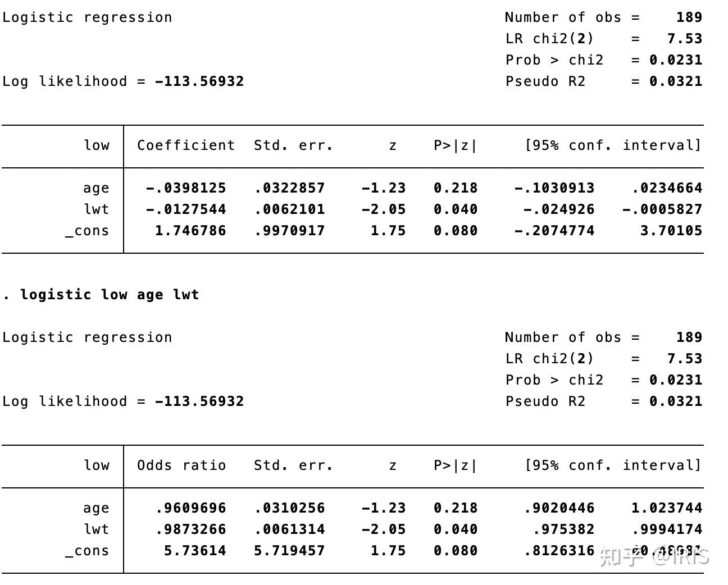Select the Coefficient column header
The image size is (728, 585).
(x=186, y=145)
